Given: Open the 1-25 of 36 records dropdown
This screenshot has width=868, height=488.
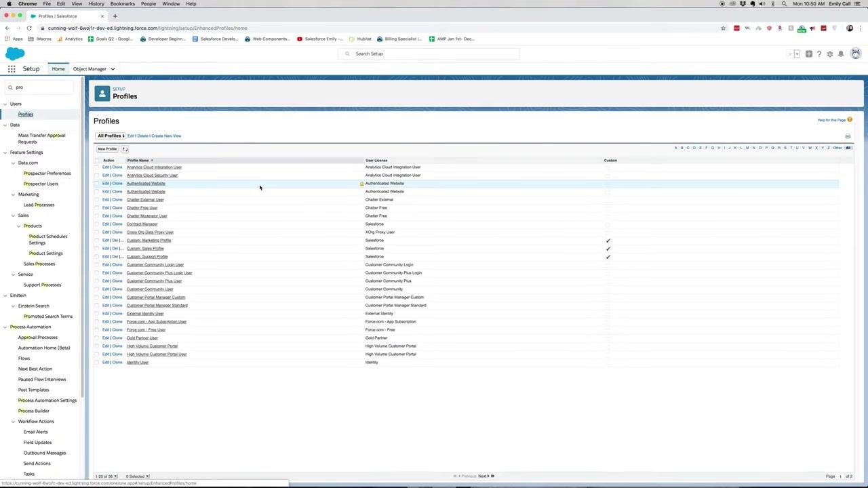Looking at the screenshot, I should pos(106,476).
